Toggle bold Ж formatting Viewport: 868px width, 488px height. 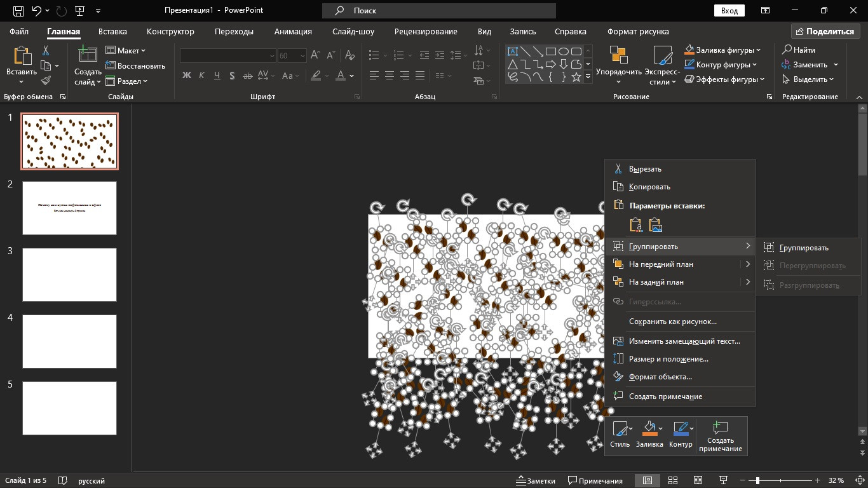point(186,76)
